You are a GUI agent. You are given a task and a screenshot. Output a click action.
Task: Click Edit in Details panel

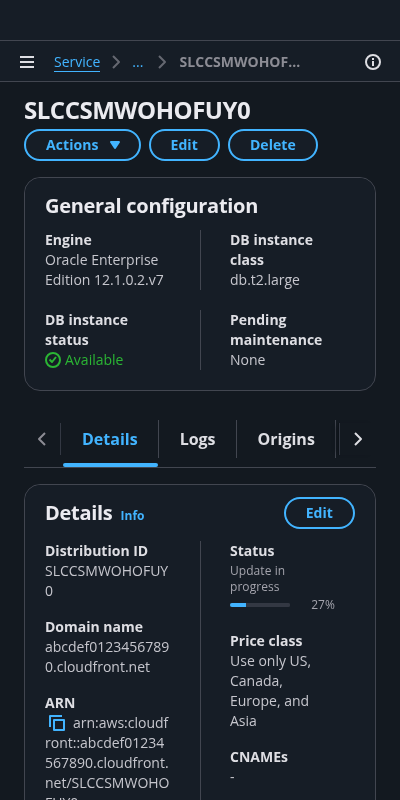click(319, 513)
